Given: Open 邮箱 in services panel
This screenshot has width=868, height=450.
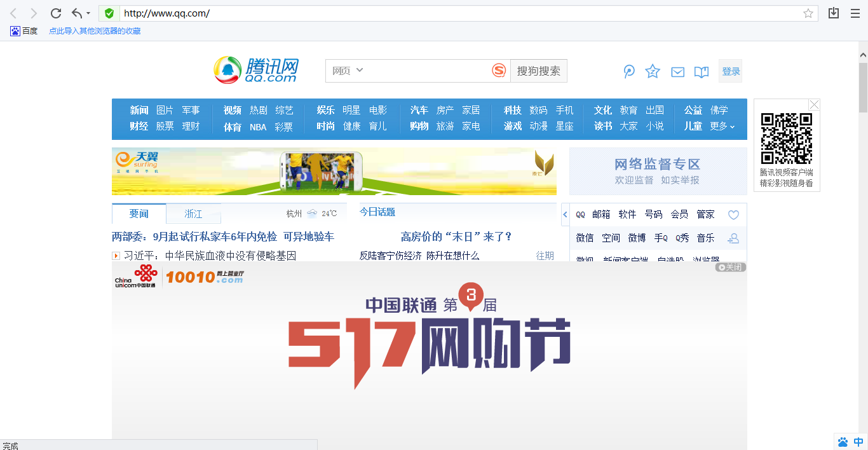Looking at the screenshot, I should point(601,214).
